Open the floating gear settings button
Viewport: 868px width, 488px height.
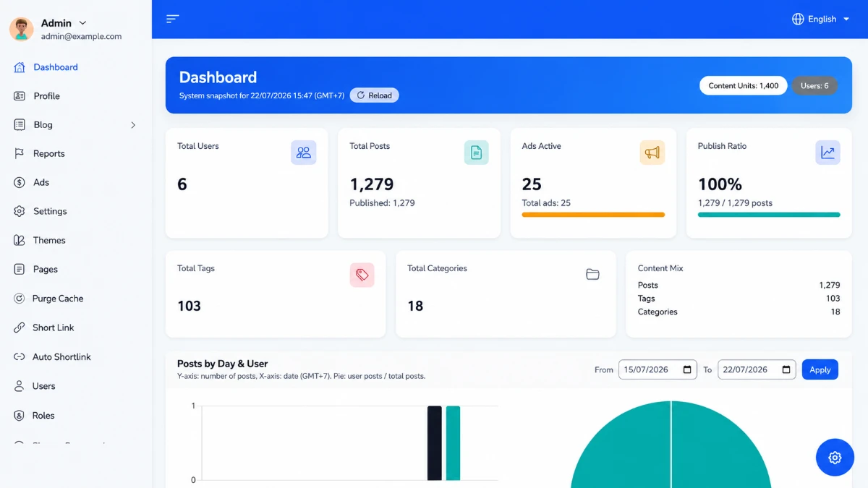[835, 457]
